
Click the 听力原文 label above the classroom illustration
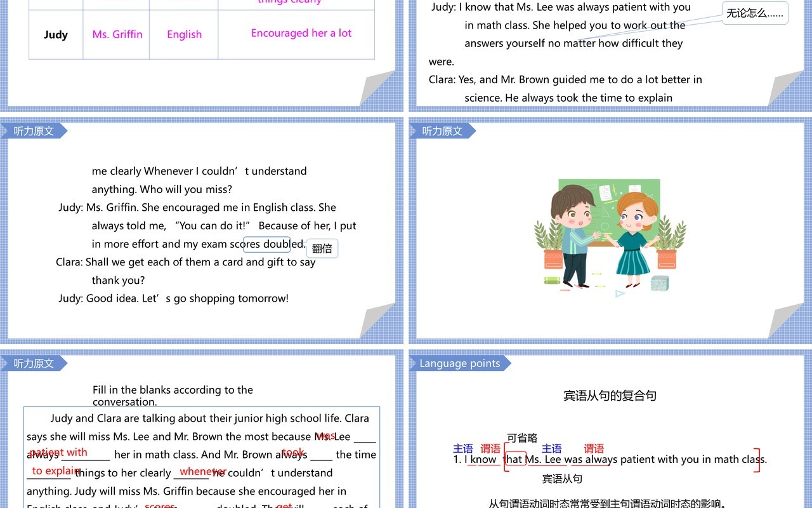[x=442, y=131]
